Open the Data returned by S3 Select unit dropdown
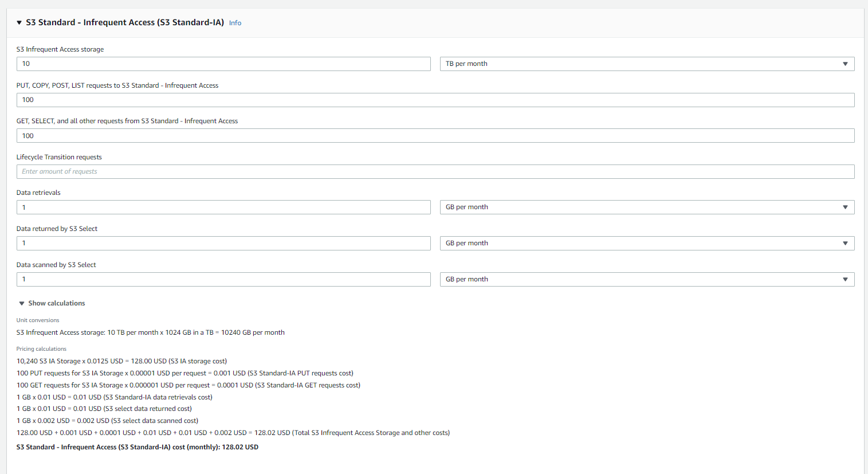This screenshot has width=868, height=474. click(x=646, y=243)
